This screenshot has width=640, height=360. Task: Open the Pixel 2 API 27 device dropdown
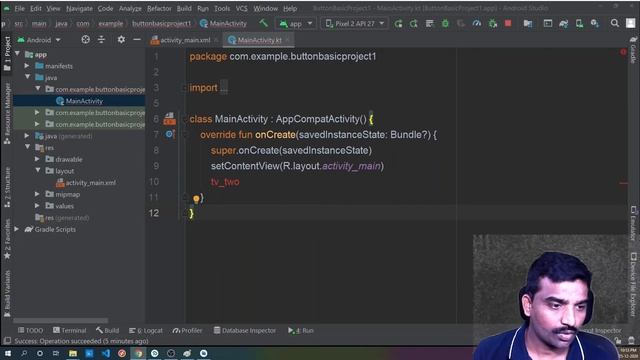pos(355,24)
